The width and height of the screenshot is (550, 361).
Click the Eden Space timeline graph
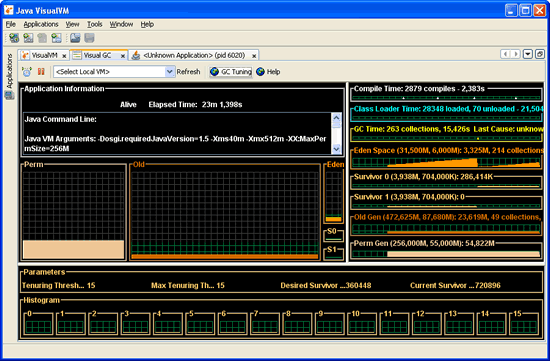click(446, 162)
